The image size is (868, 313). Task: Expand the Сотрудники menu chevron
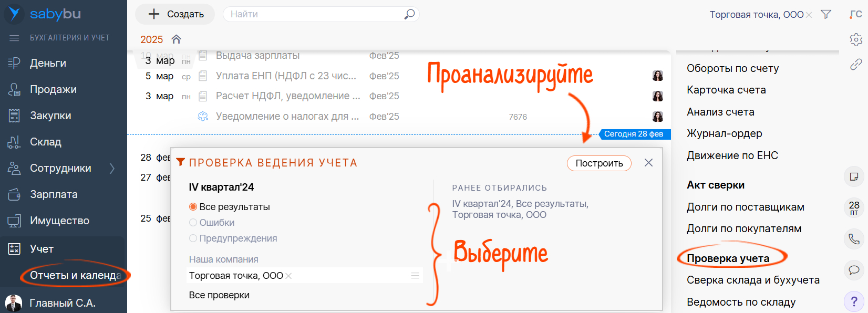pos(112,168)
